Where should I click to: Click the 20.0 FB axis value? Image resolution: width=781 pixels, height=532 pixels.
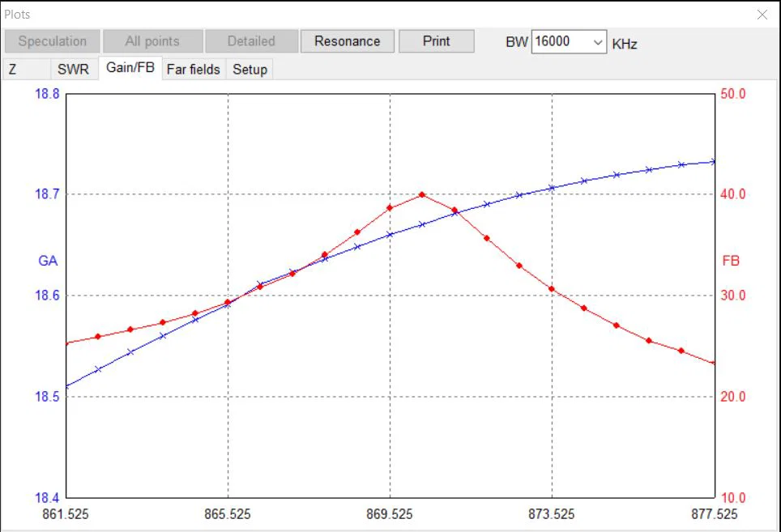pyautogui.click(x=733, y=397)
